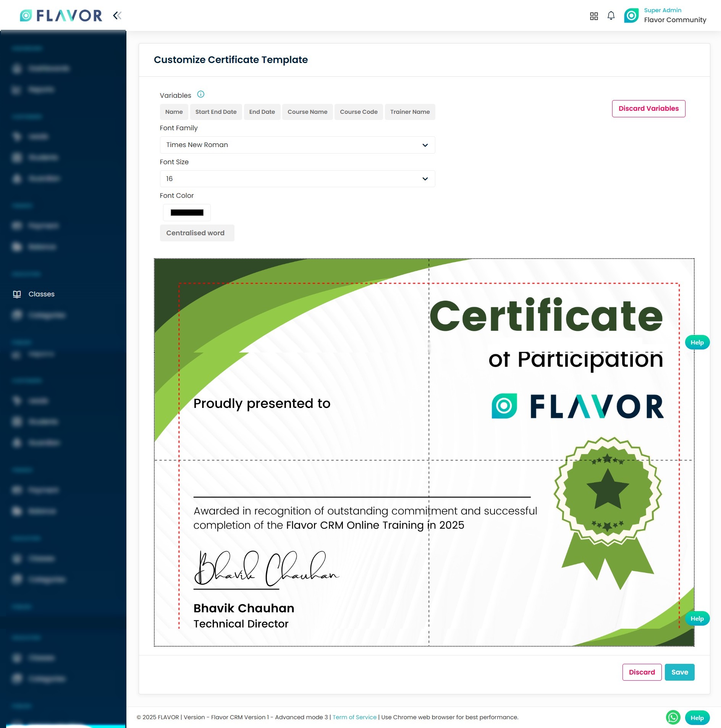Open the apps grid icon

pos(594,16)
